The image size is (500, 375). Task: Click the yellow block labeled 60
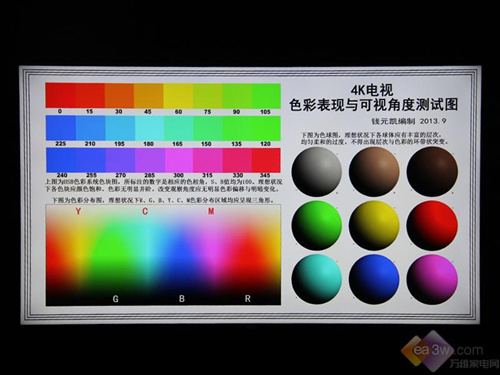coord(178,96)
